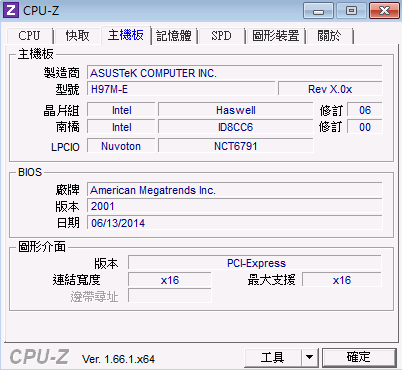
Task: Click the 廠牌 label in BIOS group
Action: click(x=68, y=190)
